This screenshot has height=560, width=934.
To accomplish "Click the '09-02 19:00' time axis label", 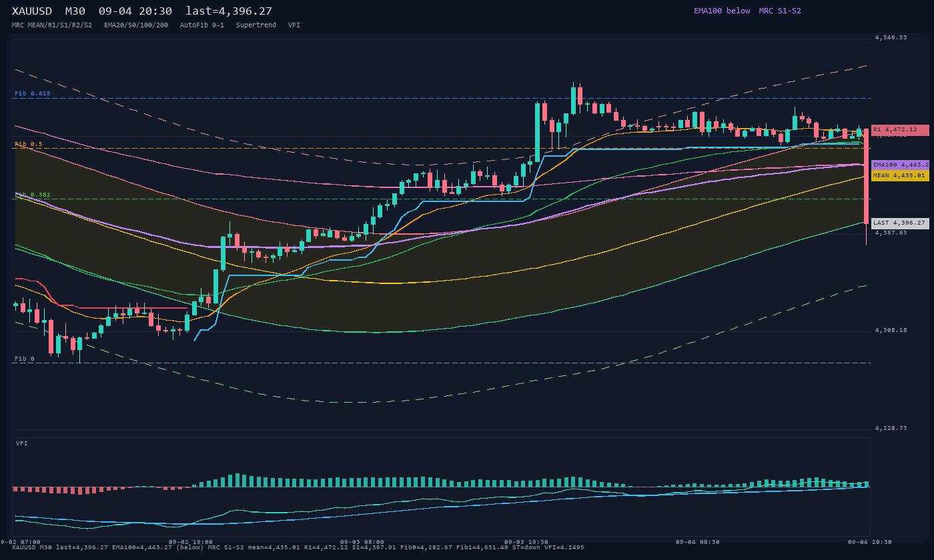I will click(191, 542).
